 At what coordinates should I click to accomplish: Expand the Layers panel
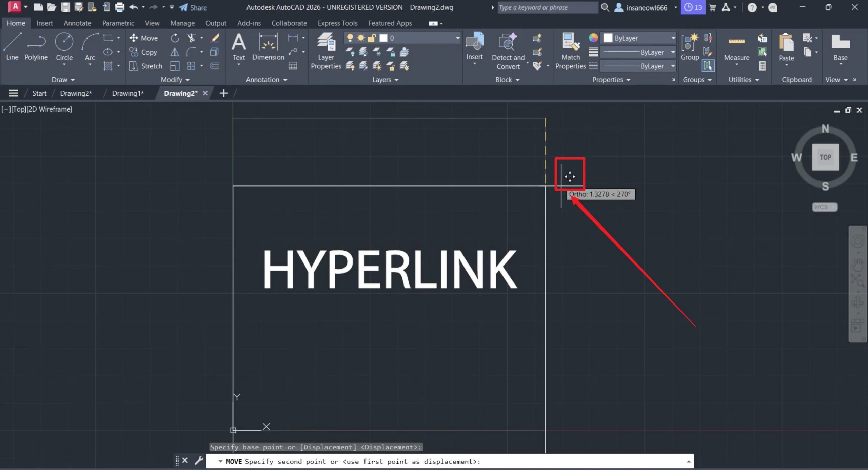[x=385, y=80]
